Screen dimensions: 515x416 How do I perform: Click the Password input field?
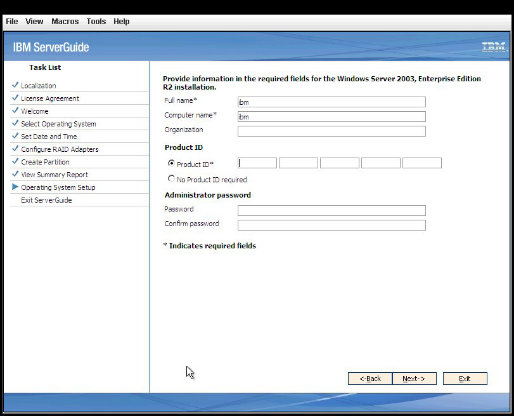(332, 210)
